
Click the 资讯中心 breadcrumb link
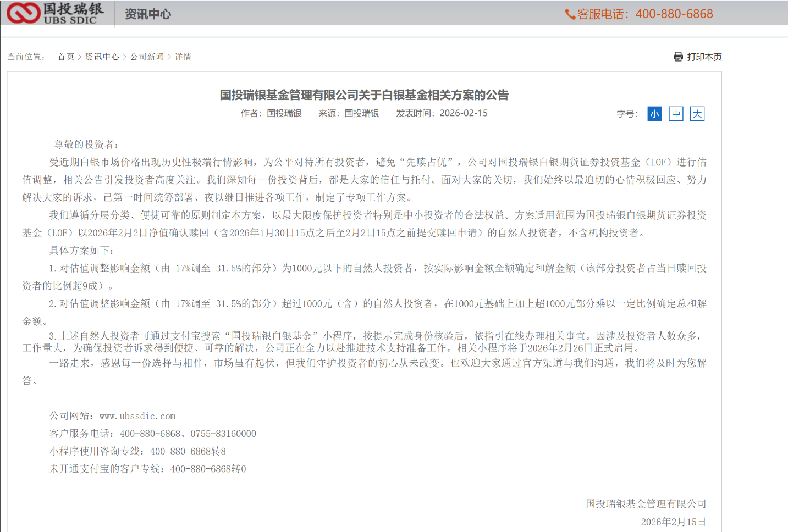[x=102, y=56]
